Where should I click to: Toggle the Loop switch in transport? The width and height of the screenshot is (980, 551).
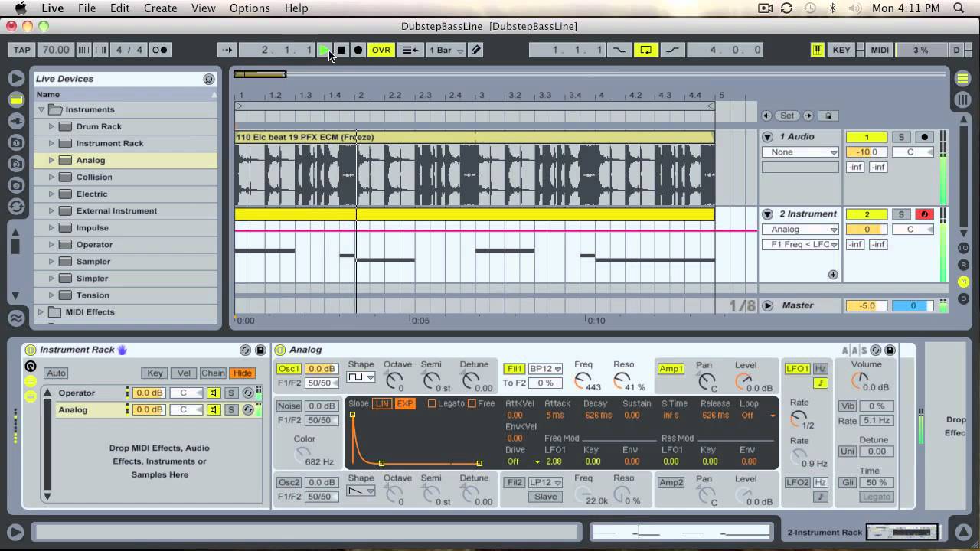pyautogui.click(x=645, y=50)
